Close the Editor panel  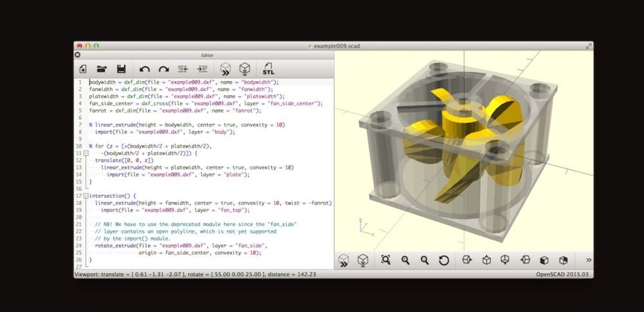click(78, 55)
